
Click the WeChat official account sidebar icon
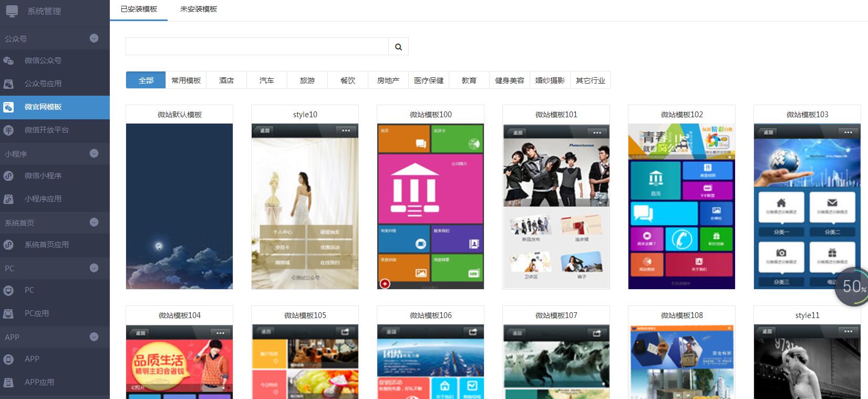click(8, 60)
